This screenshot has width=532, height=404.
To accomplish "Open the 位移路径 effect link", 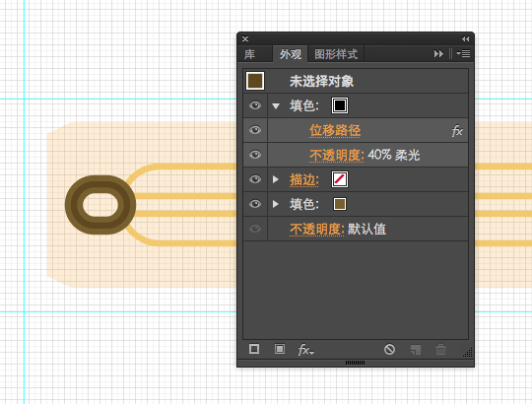I will tap(335, 131).
